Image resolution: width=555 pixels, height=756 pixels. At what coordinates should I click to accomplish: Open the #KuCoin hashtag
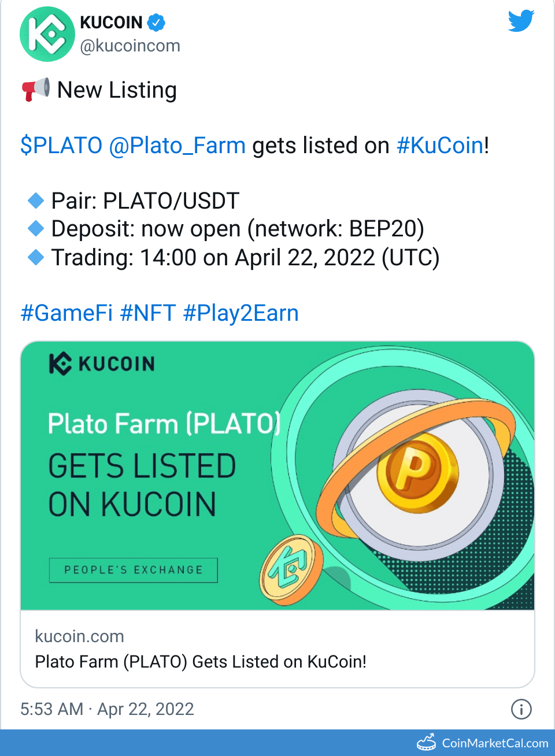440,145
